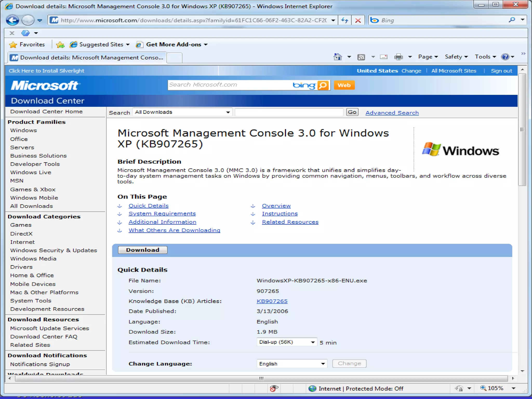The height and width of the screenshot is (399, 532).
Task: Close the toolbar with the X icon
Action: pos(12,33)
